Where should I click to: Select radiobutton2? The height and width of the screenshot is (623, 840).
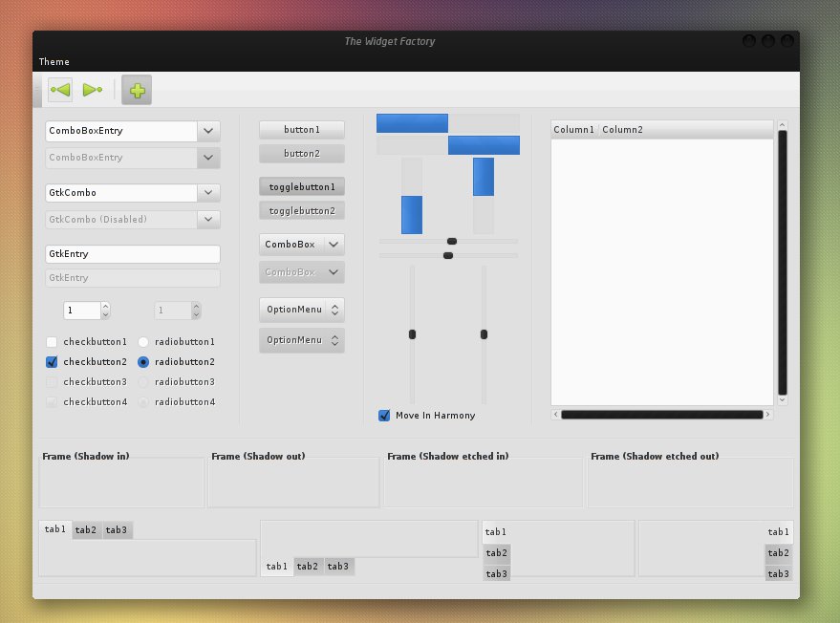143,362
